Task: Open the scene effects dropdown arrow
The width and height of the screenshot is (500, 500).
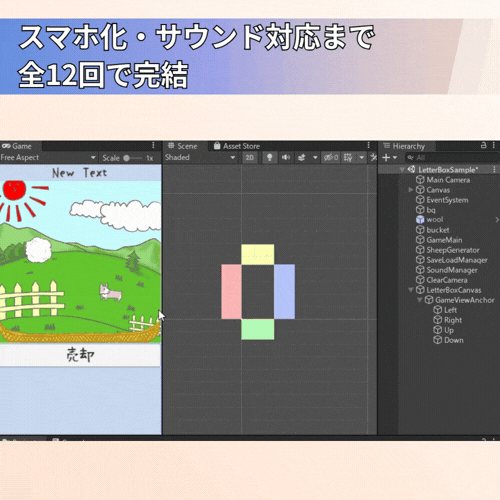Action: coord(315,157)
